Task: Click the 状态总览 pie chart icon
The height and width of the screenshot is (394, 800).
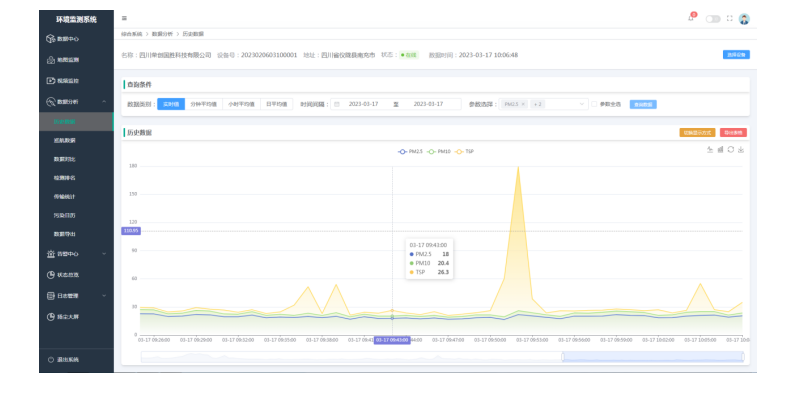Action: point(51,275)
